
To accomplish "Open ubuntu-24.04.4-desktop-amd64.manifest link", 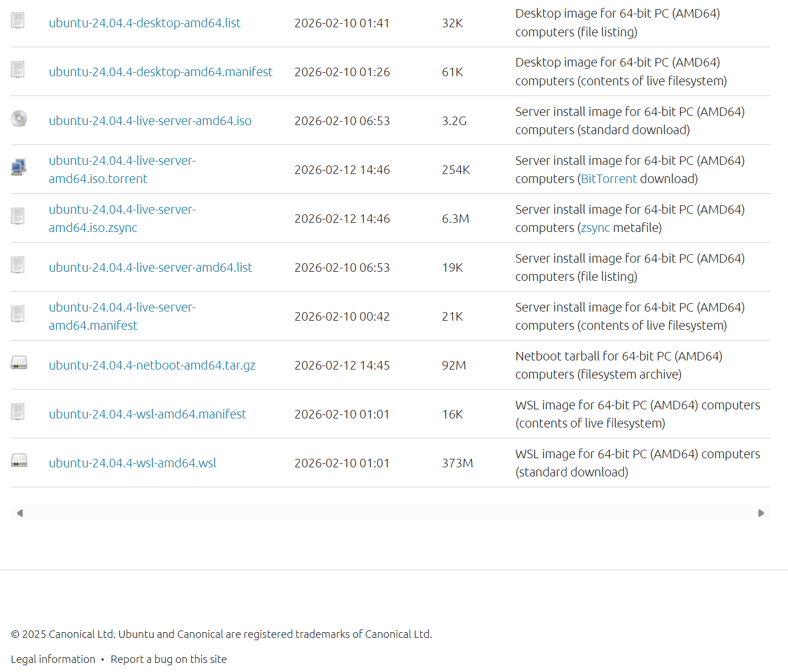I will 160,72.
